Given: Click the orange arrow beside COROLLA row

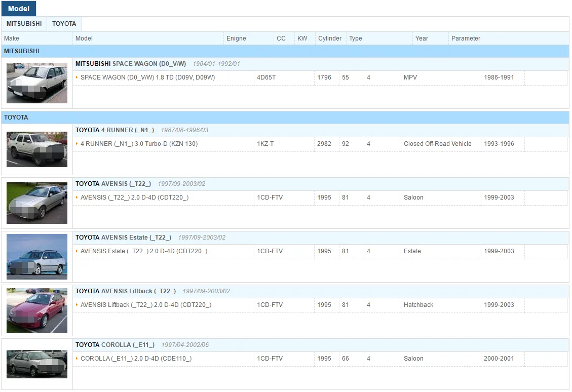Looking at the screenshot, I should 77,358.
